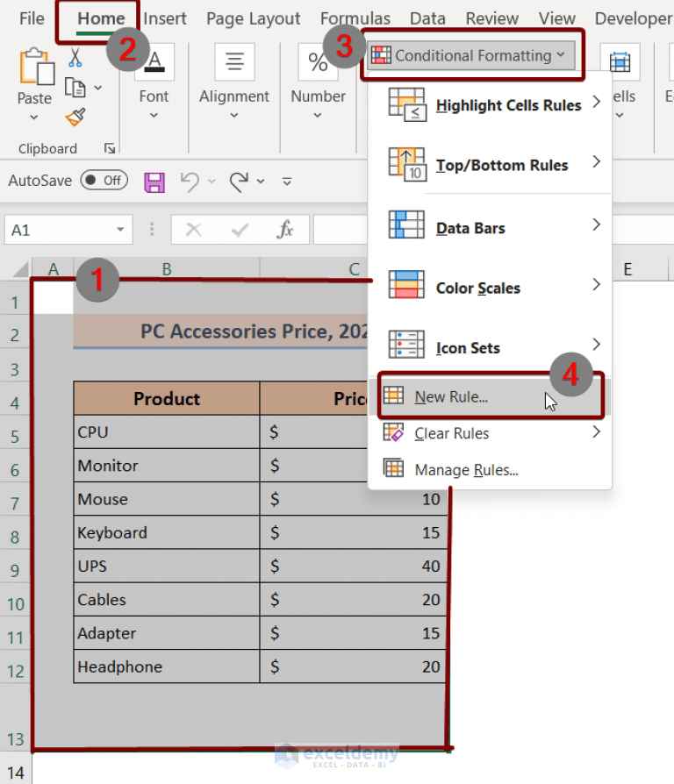Click the Copy icon
Image resolution: width=674 pixels, height=784 pixels.
(x=75, y=88)
